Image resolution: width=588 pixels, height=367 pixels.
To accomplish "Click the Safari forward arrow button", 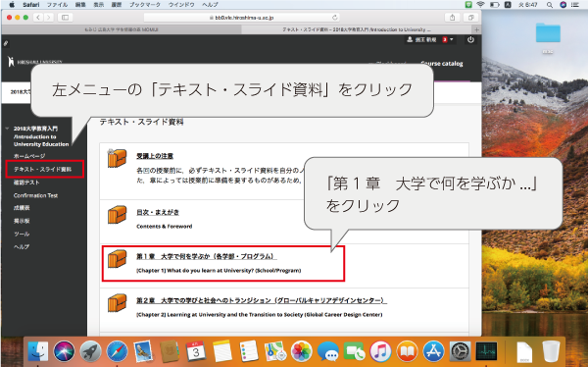I will click(49, 18).
